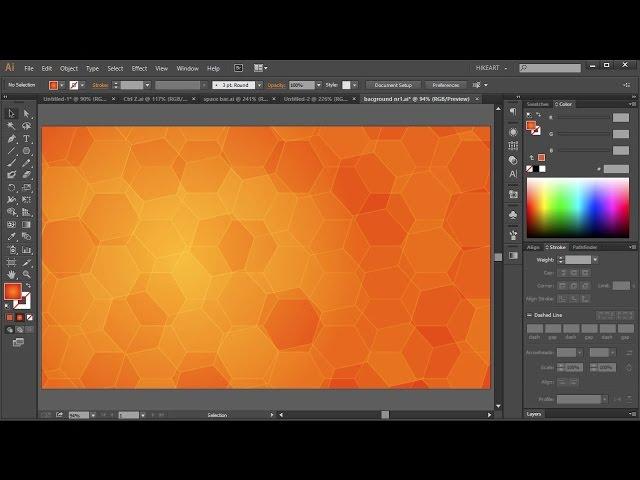Switch to the Align panel tab

pyautogui.click(x=533, y=247)
